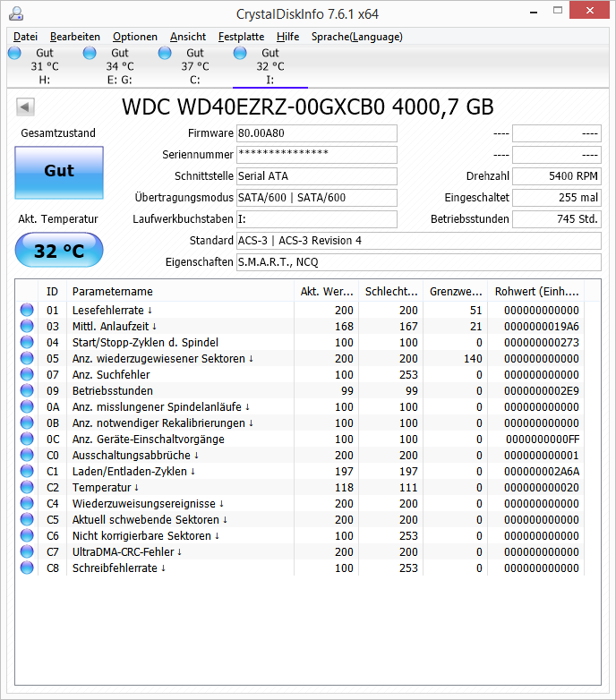Click the Standard field ACS-3 Revision 4

tap(419, 241)
